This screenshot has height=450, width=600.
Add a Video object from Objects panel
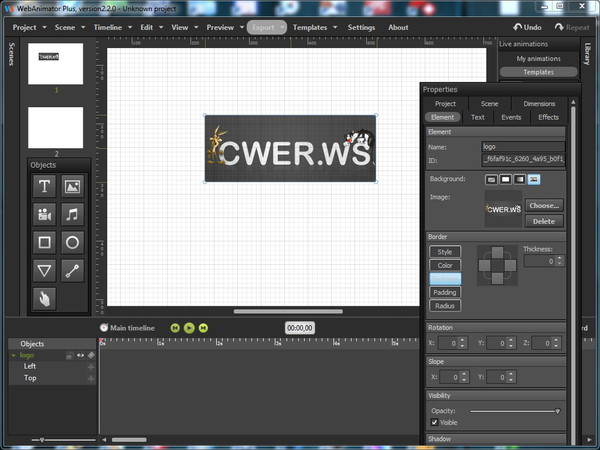44,214
